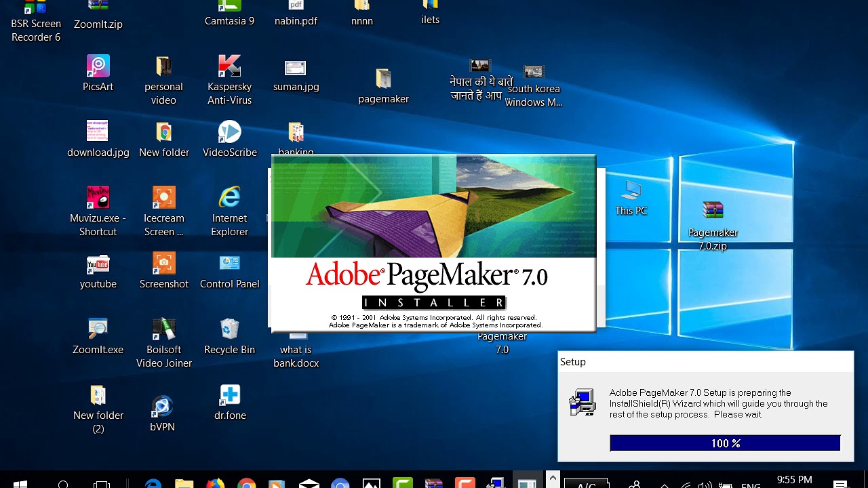The height and width of the screenshot is (488, 868).
Task: Launch Icecream Screen Recorder shortcut
Action: (x=163, y=197)
